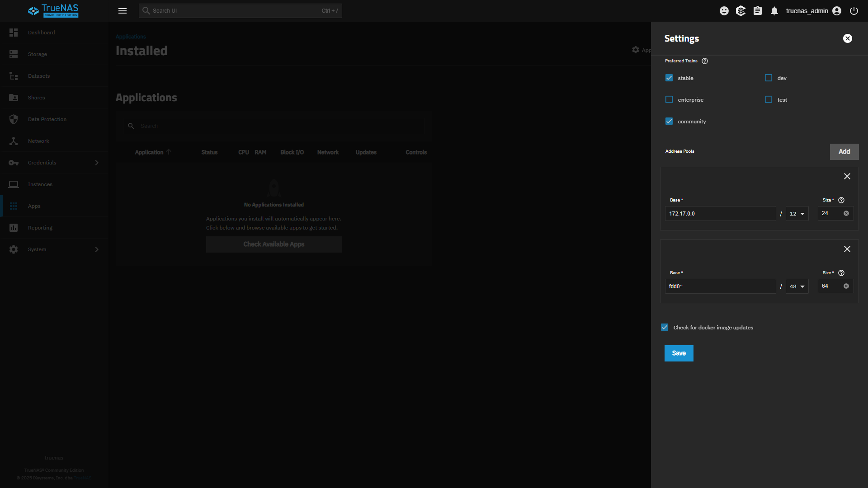Click the power button icon
Viewport: 868px width, 488px height.
(x=854, y=11)
